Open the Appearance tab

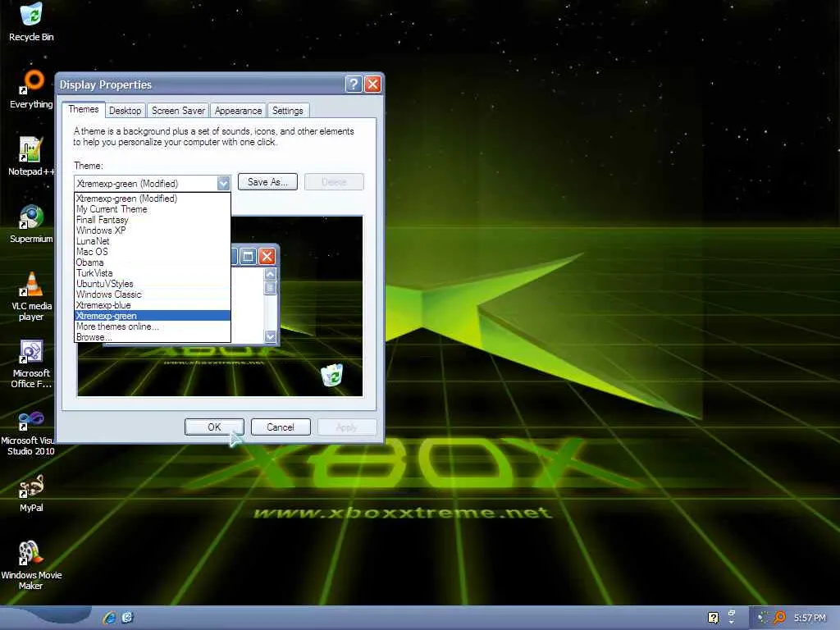[x=238, y=111]
